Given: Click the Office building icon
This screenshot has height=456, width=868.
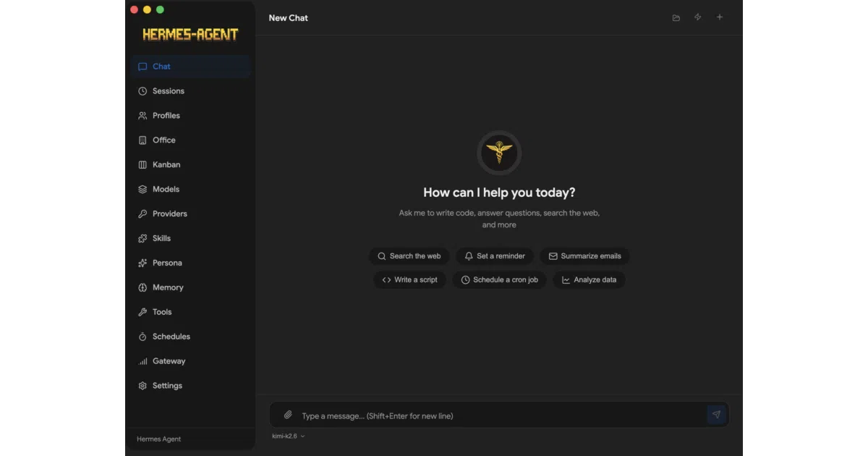Looking at the screenshot, I should point(142,140).
